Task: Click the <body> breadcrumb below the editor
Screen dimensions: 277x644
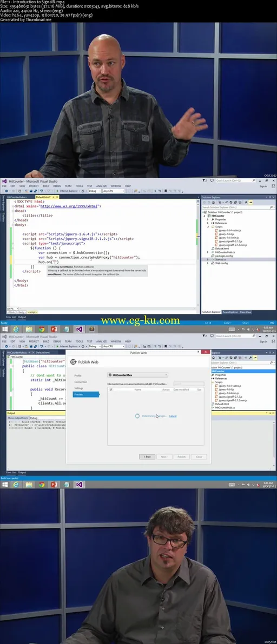Action: 22,312
